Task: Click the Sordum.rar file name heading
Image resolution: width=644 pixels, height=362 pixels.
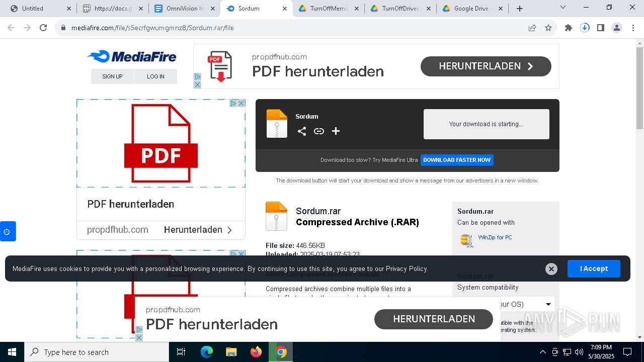Action: tap(318, 211)
